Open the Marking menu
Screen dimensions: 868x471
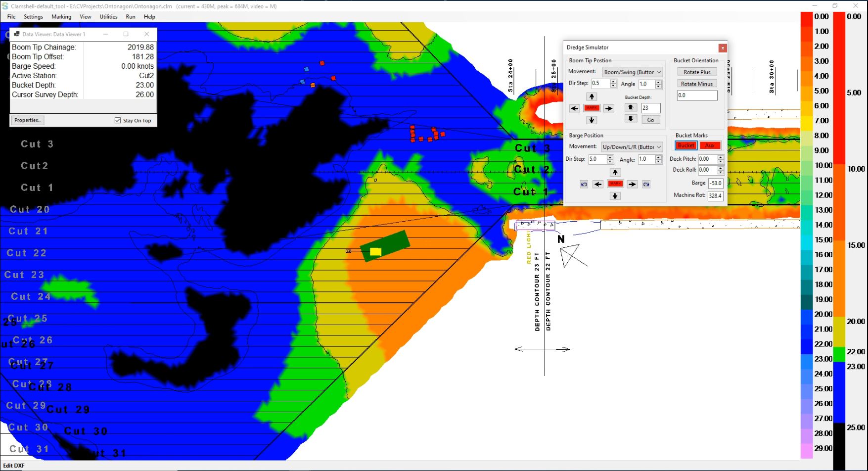click(x=61, y=17)
